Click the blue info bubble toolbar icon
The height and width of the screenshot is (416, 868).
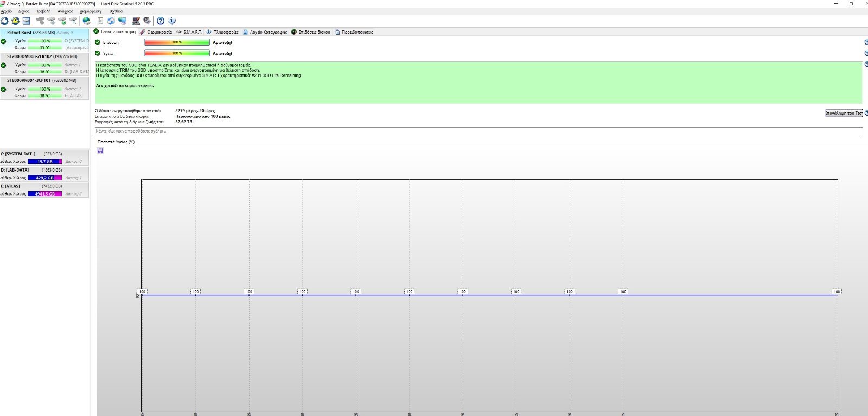point(171,21)
